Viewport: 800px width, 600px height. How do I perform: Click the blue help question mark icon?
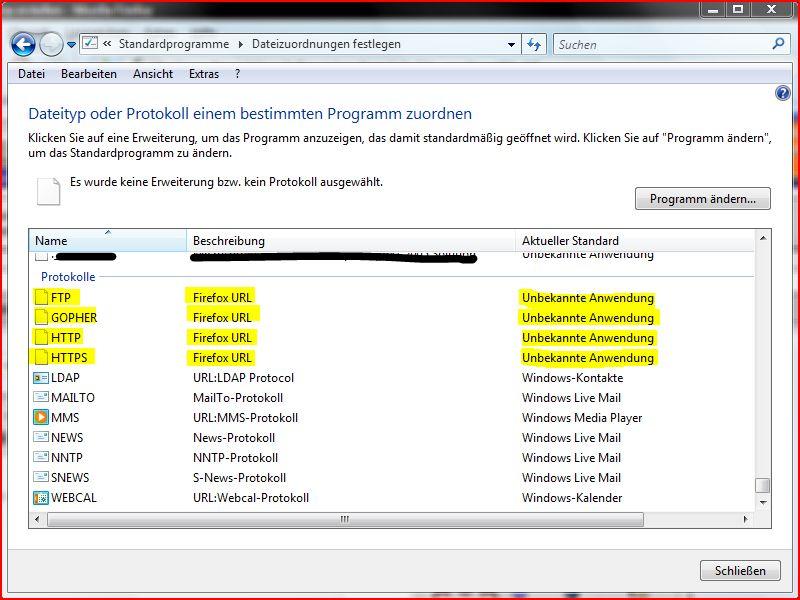click(x=782, y=93)
